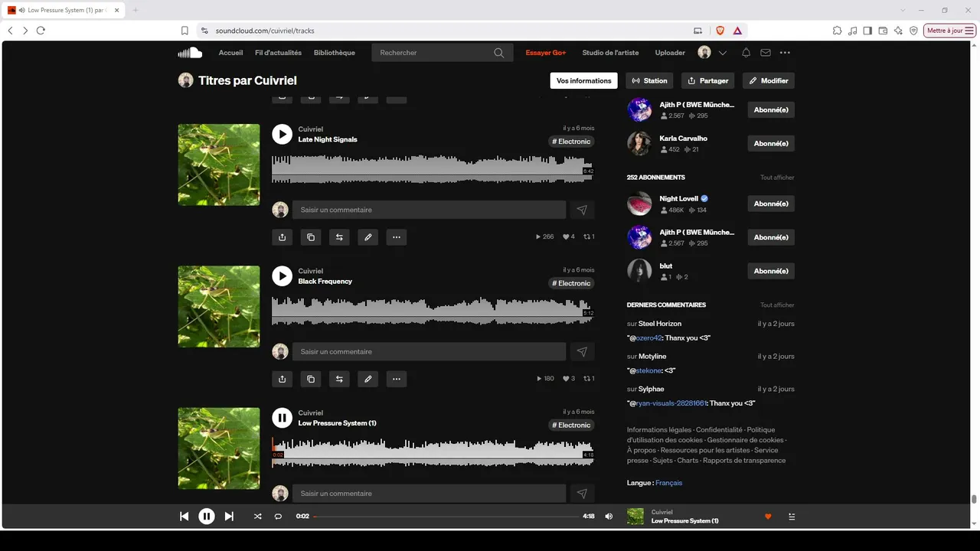Click the Partager button
This screenshot has width=980, height=551.
[708, 80]
